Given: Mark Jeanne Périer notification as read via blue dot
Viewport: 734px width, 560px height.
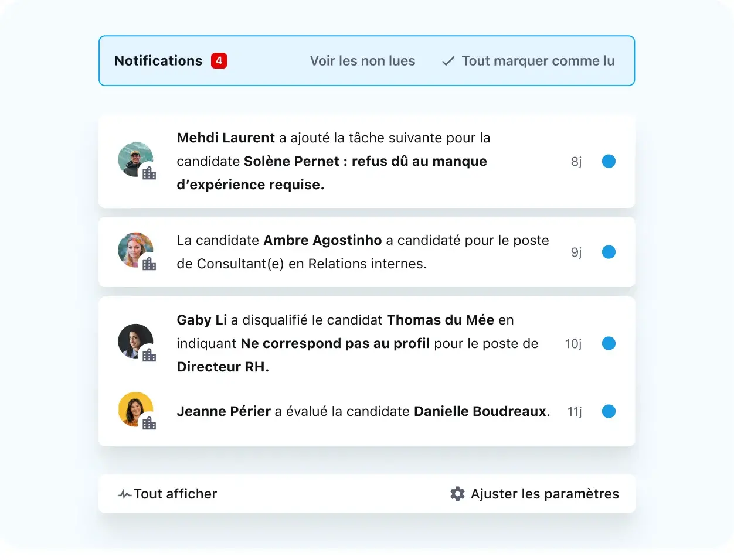Looking at the screenshot, I should click(x=609, y=411).
